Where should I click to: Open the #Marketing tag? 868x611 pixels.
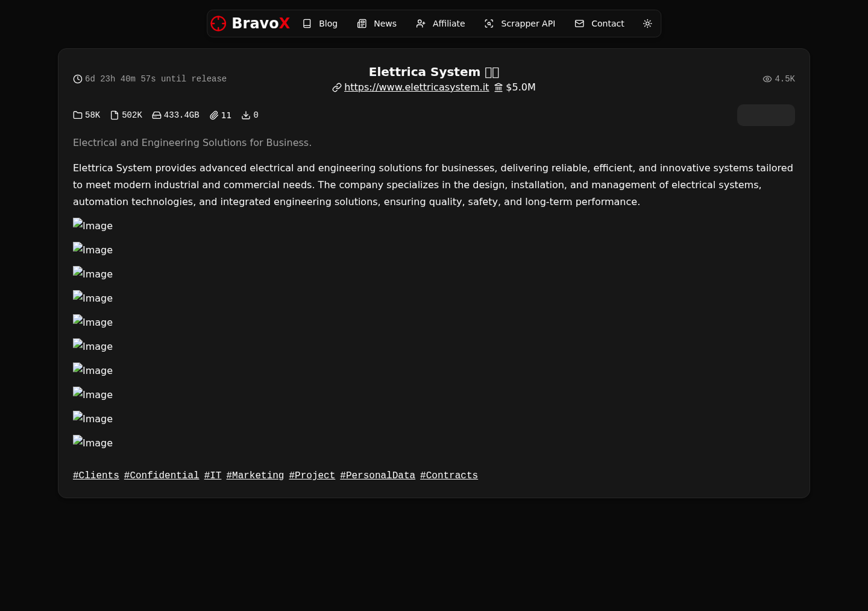click(x=255, y=475)
